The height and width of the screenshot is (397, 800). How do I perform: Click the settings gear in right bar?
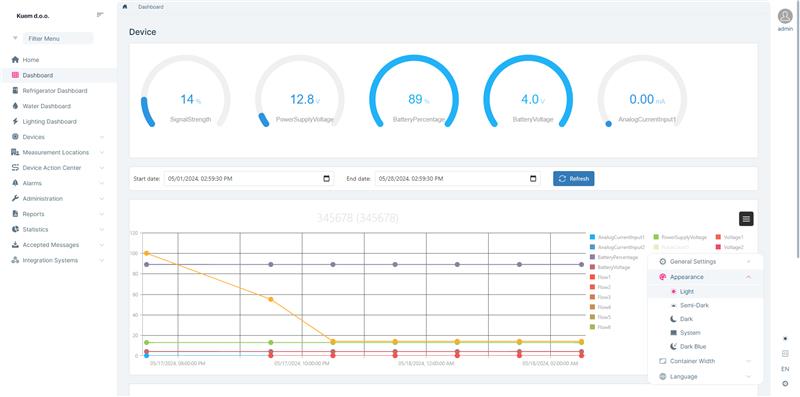pyautogui.click(x=785, y=383)
